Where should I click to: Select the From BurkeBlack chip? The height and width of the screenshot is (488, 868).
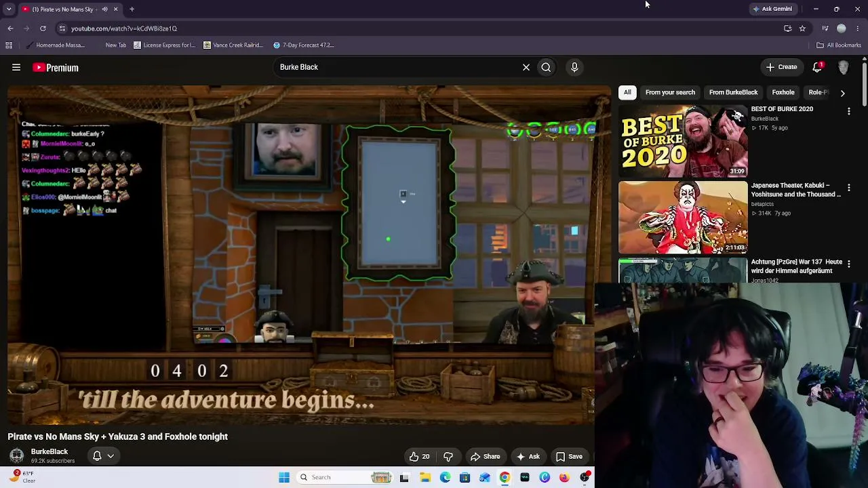point(733,92)
